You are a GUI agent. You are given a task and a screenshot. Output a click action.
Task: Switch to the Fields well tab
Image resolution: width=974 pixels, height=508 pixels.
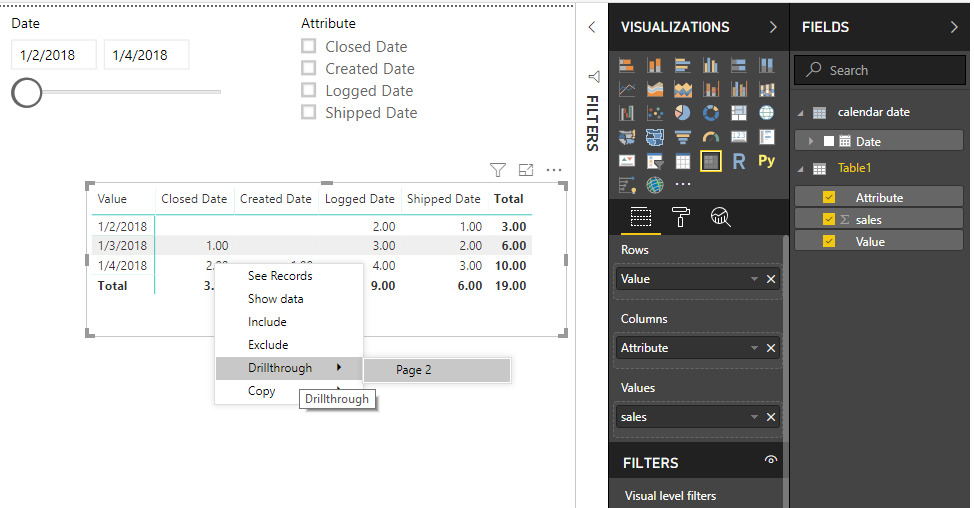click(x=640, y=217)
